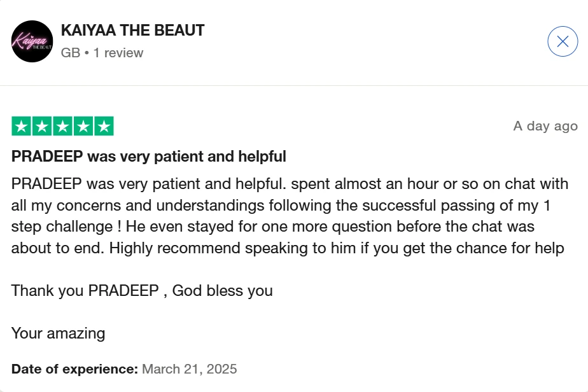The width and height of the screenshot is (588, 392).
Task: Click the GB country code label
Action: click(x=70, y=53)
